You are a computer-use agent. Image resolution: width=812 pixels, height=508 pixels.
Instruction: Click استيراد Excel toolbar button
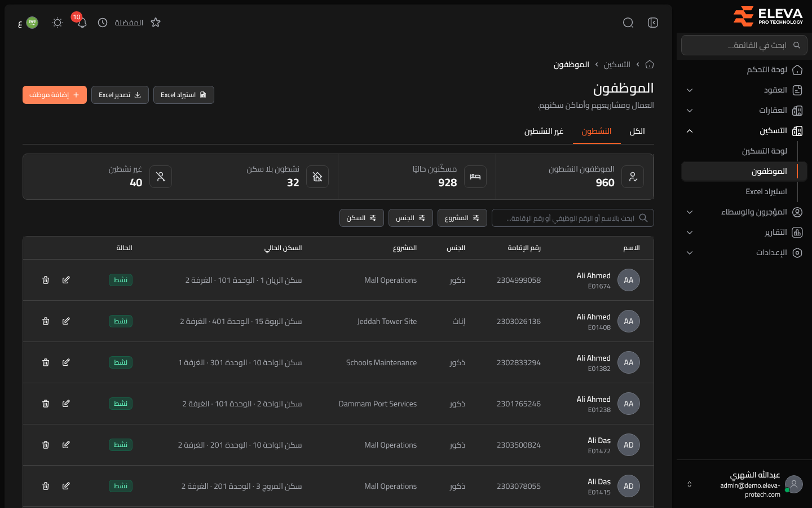[x=184, y=95]
